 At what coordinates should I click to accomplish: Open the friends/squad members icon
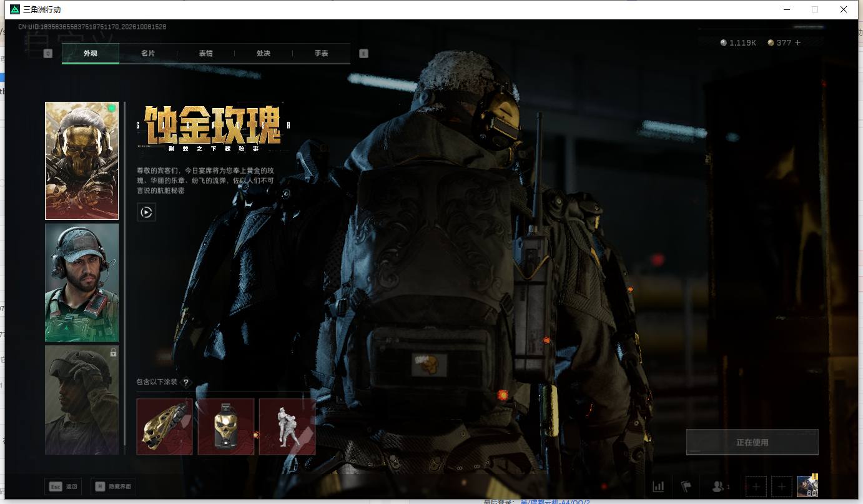click(721, 487)
